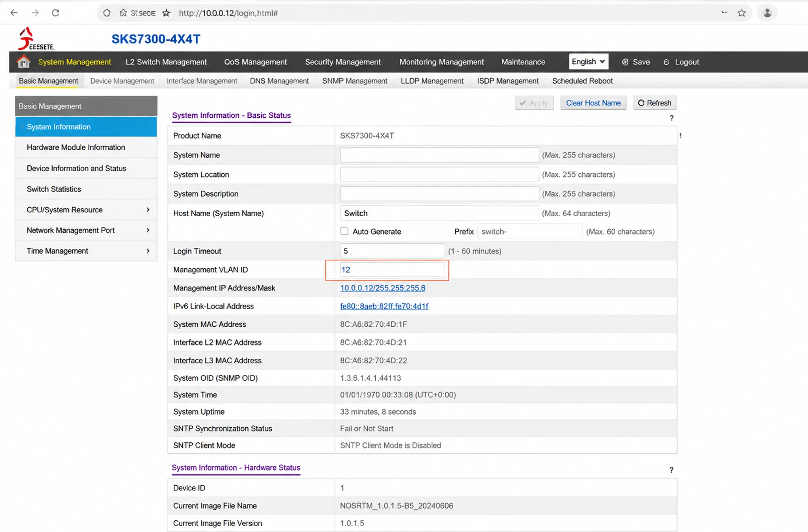Viewport: 808px width, 532px height.
Task: Click the Host Name field containing Switch
Action: coord(439,213)
